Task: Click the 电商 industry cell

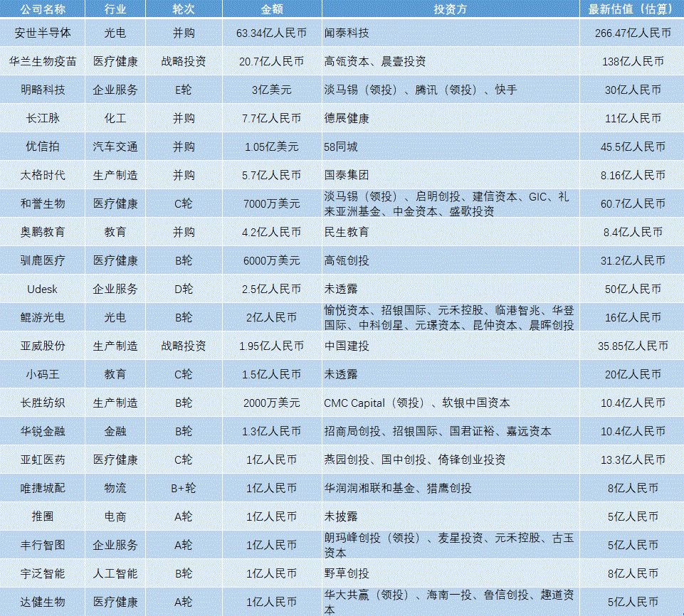Action: (115, 516)
